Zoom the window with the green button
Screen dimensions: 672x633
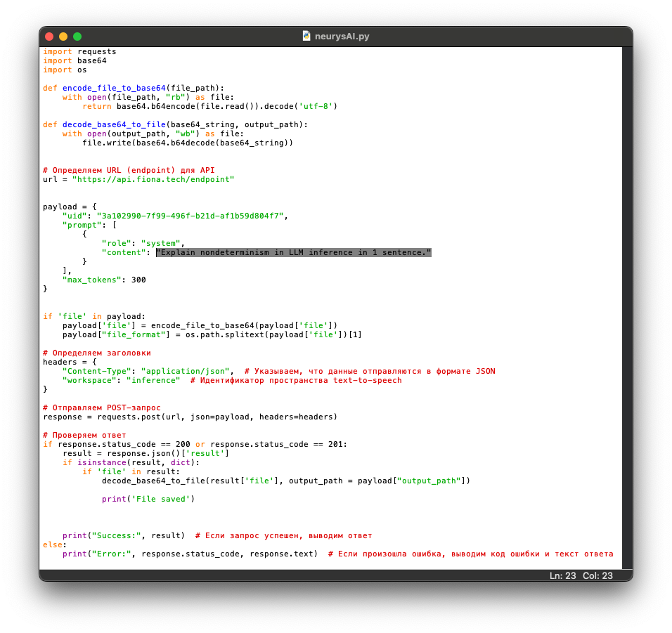pyautogui.click(x=77, y=37)
